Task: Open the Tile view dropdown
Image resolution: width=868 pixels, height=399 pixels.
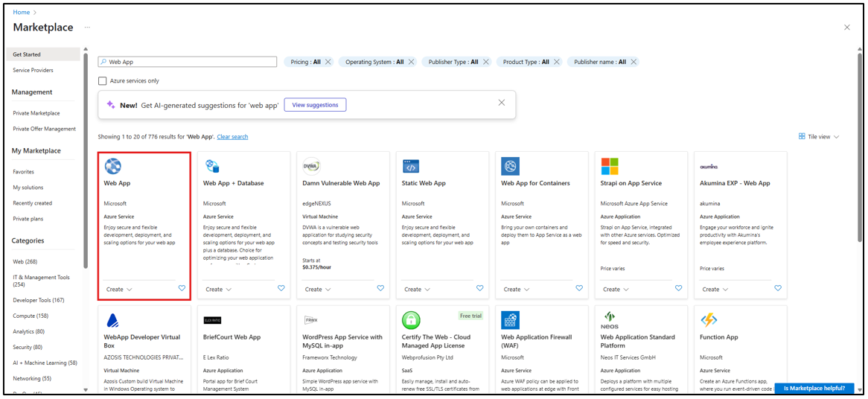Action: click(x=819, y=137)
